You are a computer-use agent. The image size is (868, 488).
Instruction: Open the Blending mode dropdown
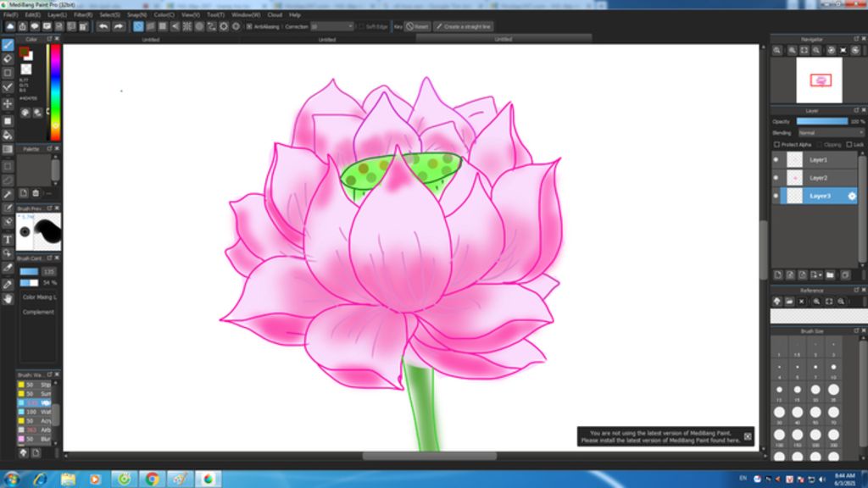coord(831,133)
